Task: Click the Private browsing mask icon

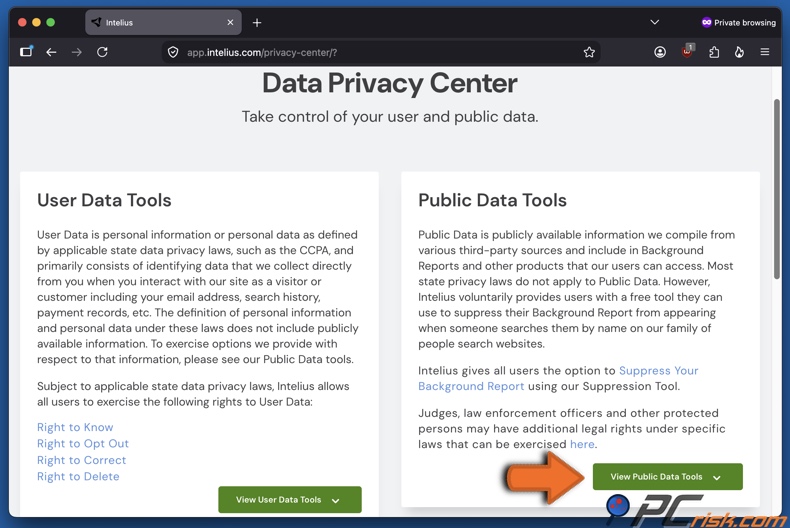Action: 706,22
